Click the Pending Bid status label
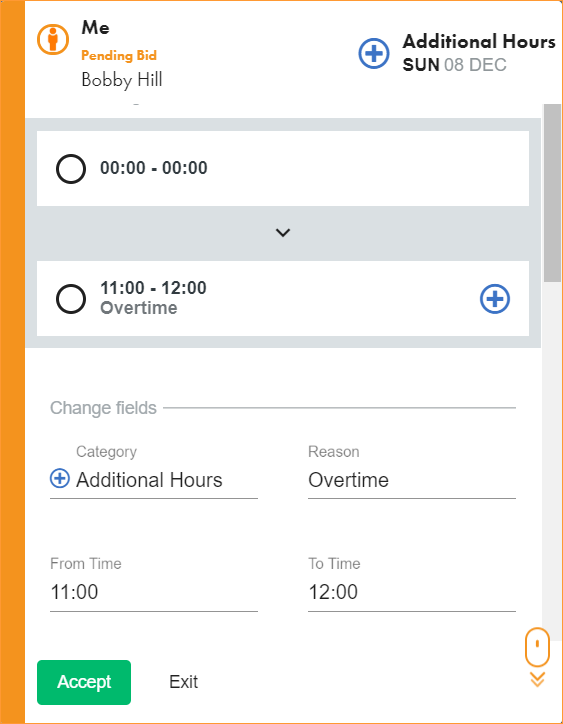This screenshot has height=724, width=563. pyautogui.click(x=119, y=55)
